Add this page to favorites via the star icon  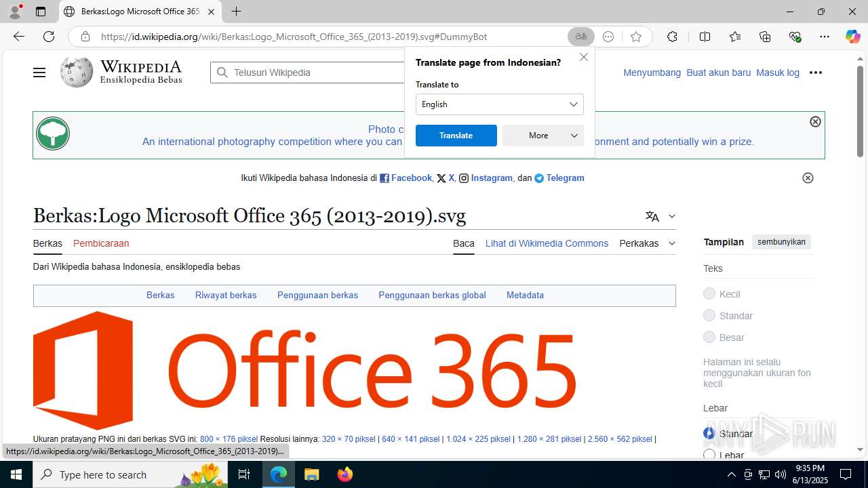tap(636, 37)
